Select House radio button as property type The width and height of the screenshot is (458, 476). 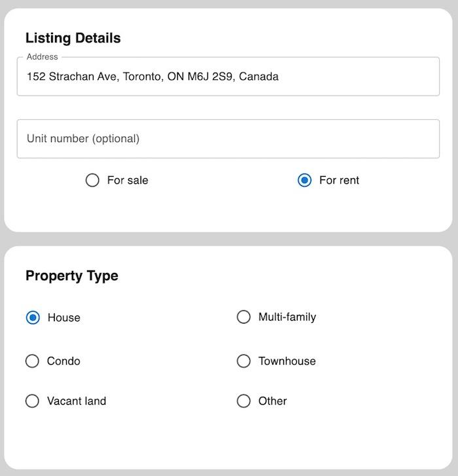pyautogui.click(x=33, y=318)
